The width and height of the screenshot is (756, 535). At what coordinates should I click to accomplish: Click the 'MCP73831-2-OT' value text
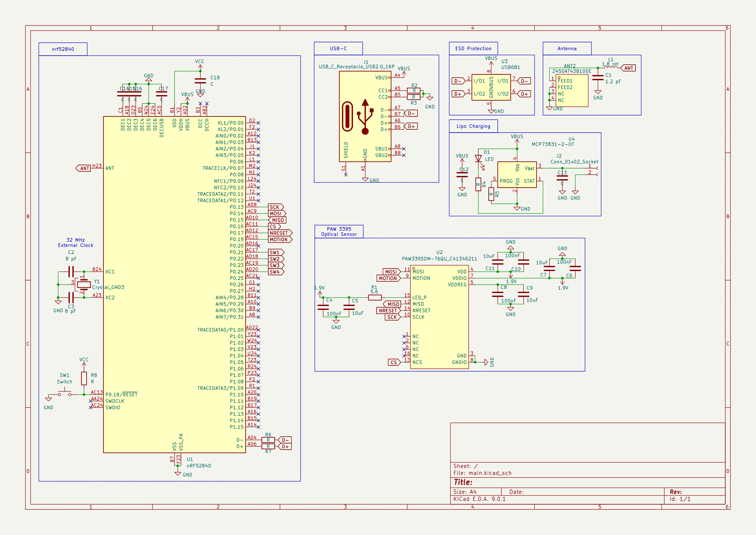pyautogui.click(x=553, y=144)
